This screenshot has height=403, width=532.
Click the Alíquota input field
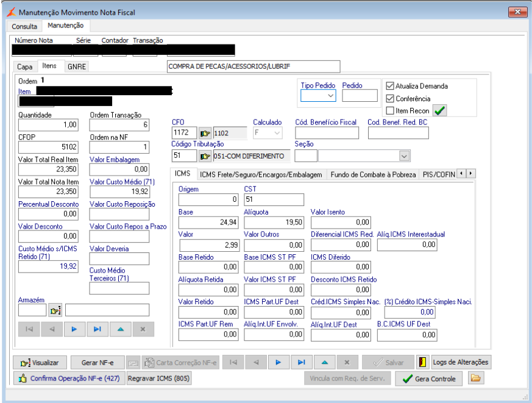coord(273,223)
